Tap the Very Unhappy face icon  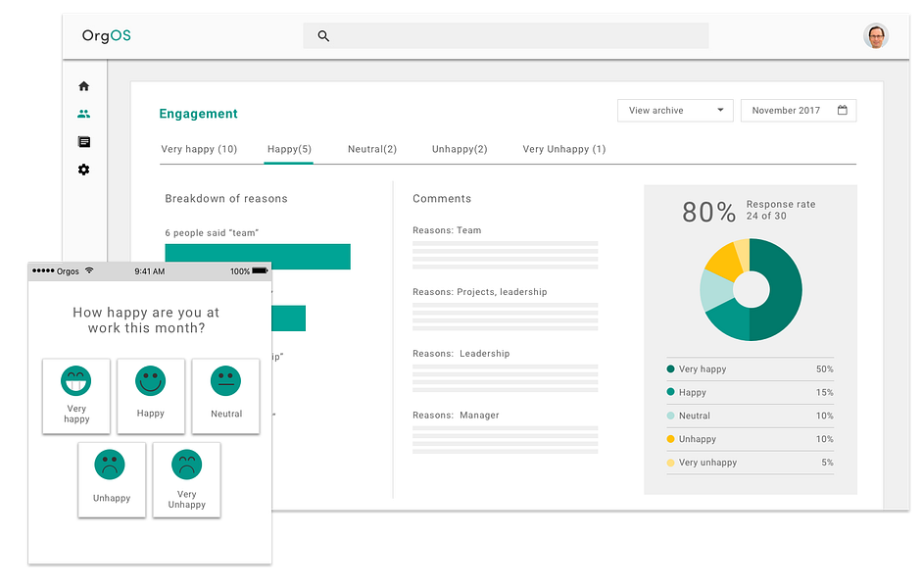coord(186,465)
